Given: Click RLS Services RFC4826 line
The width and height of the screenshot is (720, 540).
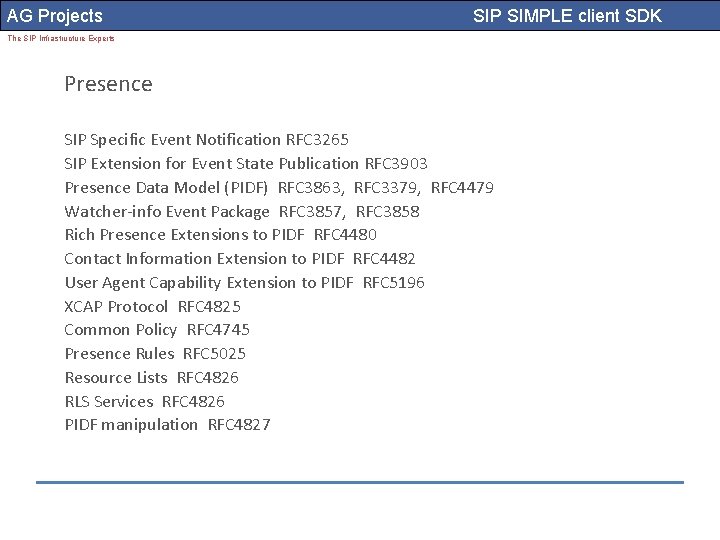Looking at the screenshot, I should click(144, 401).
